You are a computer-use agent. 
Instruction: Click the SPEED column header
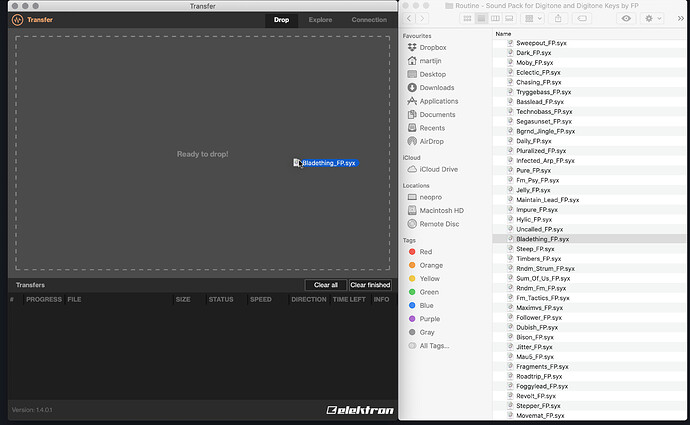point(261,300)
